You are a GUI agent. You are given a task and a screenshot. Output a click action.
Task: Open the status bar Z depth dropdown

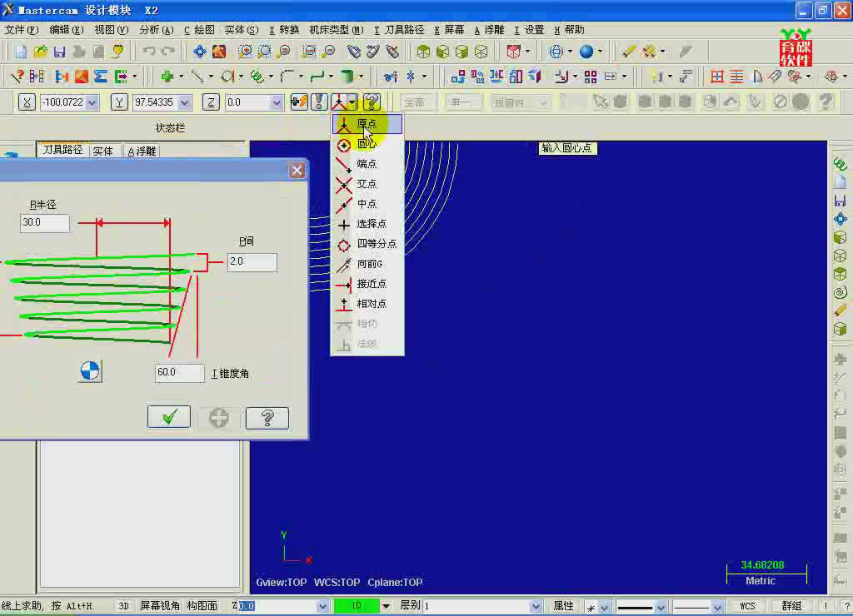point(322,606)
